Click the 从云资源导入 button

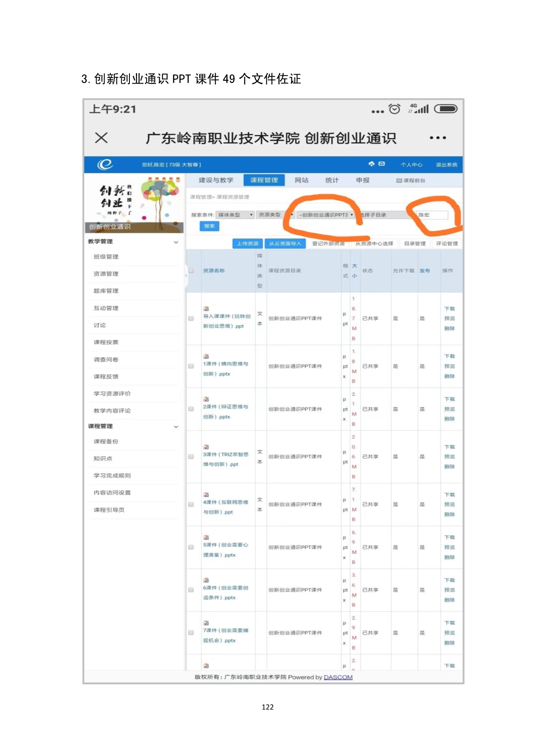[x=285, y=244]
